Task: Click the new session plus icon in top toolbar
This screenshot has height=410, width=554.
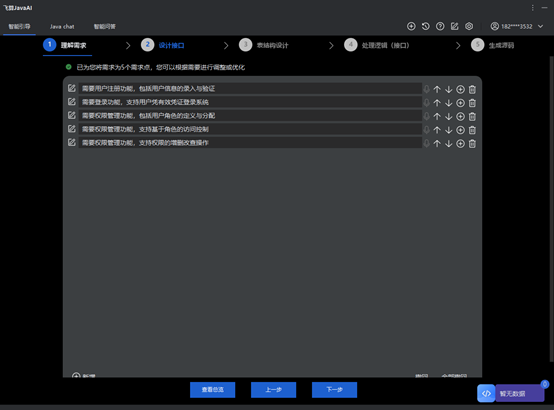Action: click(x=411, y=26)
